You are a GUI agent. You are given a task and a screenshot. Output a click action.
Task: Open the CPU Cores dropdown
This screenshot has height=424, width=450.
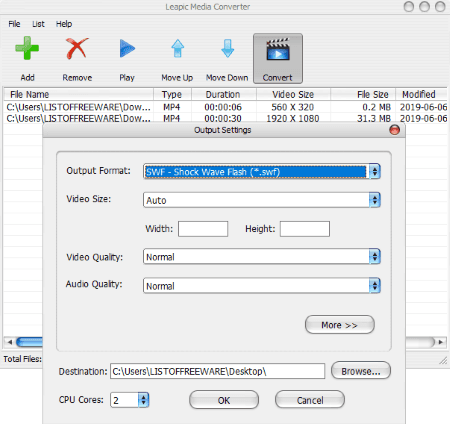pyautogui.click(x=143, y=400)
